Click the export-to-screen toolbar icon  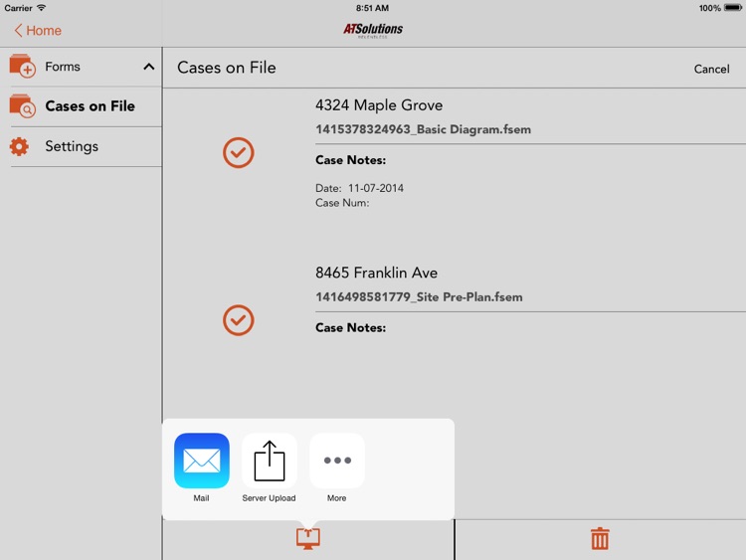tap(308, 539)
